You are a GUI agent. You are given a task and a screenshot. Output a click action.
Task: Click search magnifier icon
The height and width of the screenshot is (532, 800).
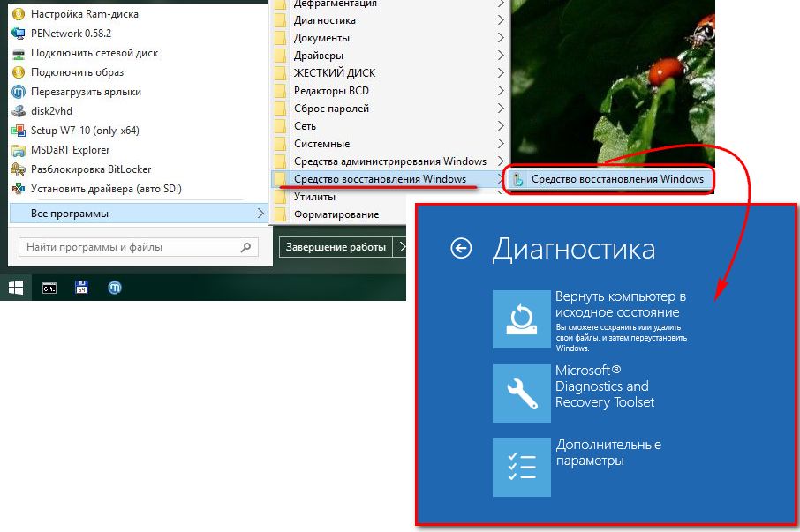tap(246, 247)
